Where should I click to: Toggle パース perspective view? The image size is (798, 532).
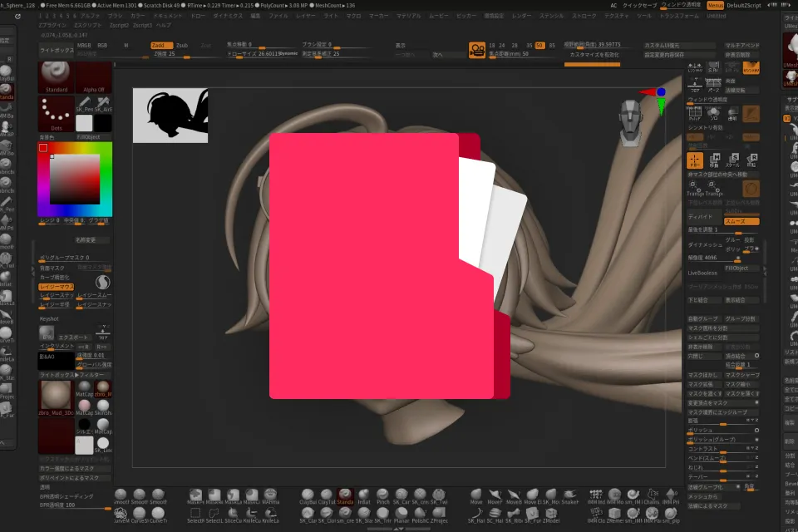pyautogui.click(x=713, y=85)
